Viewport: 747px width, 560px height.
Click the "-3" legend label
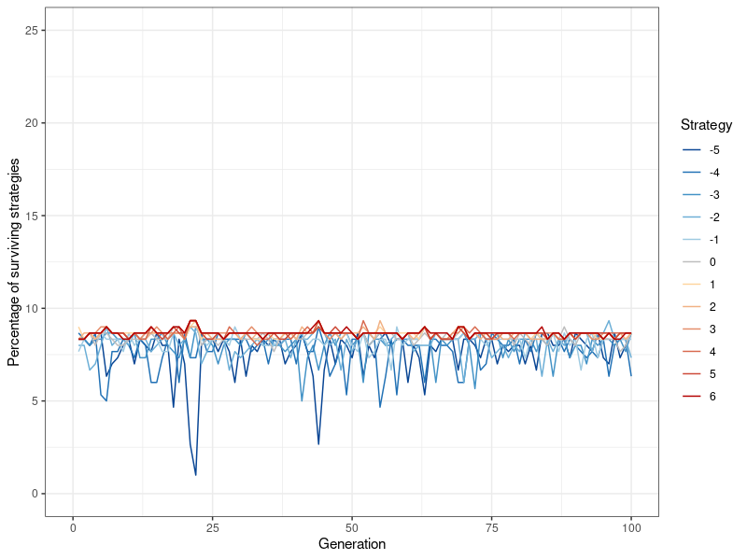(714, 195)
